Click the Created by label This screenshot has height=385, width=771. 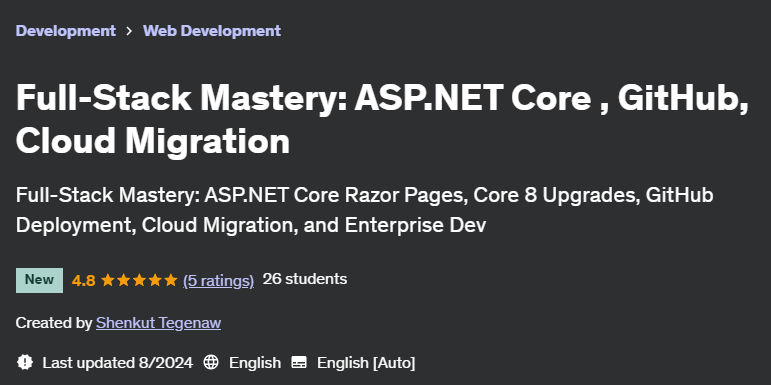(x=54, y=323)
